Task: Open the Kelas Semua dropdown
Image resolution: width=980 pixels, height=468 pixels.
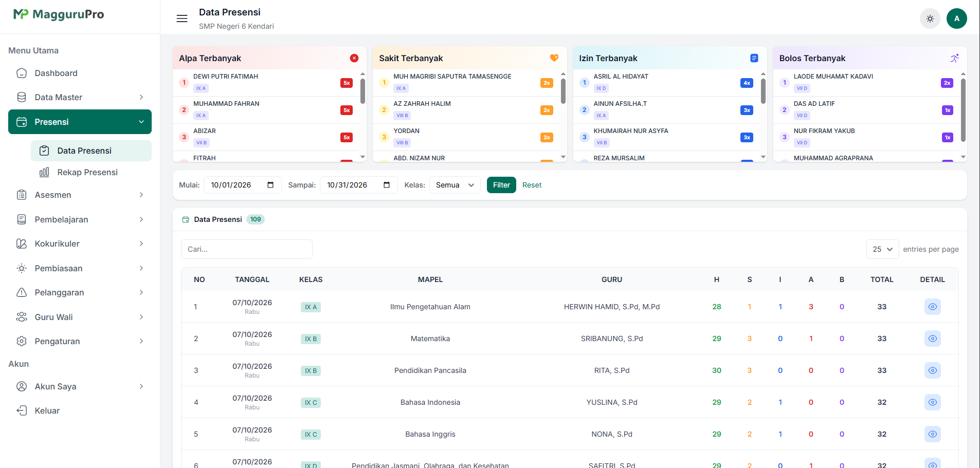Action: click(x=455, y=185)
